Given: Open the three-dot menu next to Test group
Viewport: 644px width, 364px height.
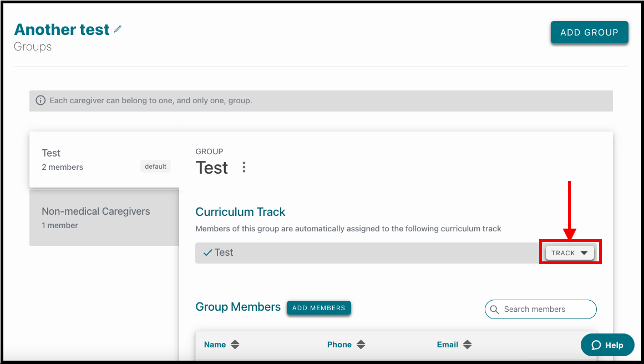Looking at the screenshot, I should (x=244, y=167).
